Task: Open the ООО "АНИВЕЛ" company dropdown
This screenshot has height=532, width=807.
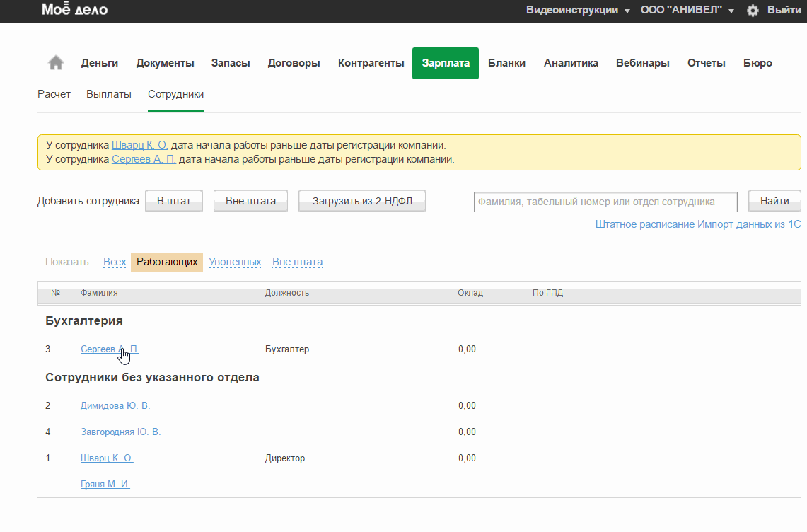Action: pos(687,11)
